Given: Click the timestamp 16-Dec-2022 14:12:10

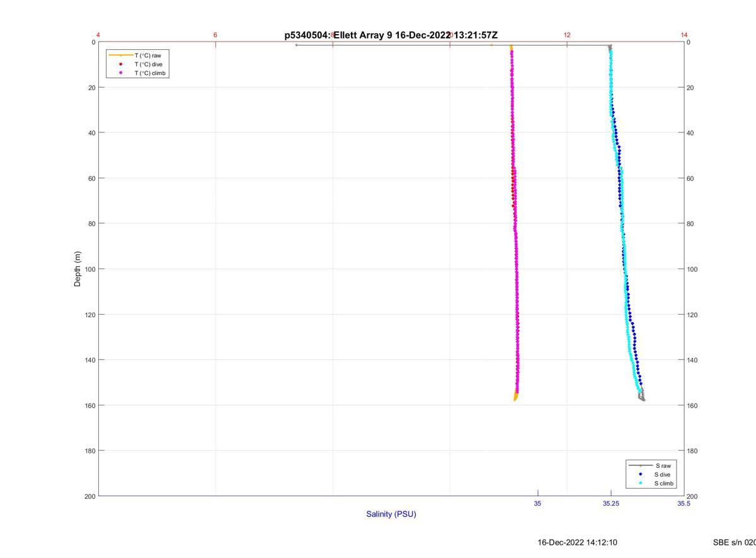Looking at the screenshot, I should click(577, 542).
